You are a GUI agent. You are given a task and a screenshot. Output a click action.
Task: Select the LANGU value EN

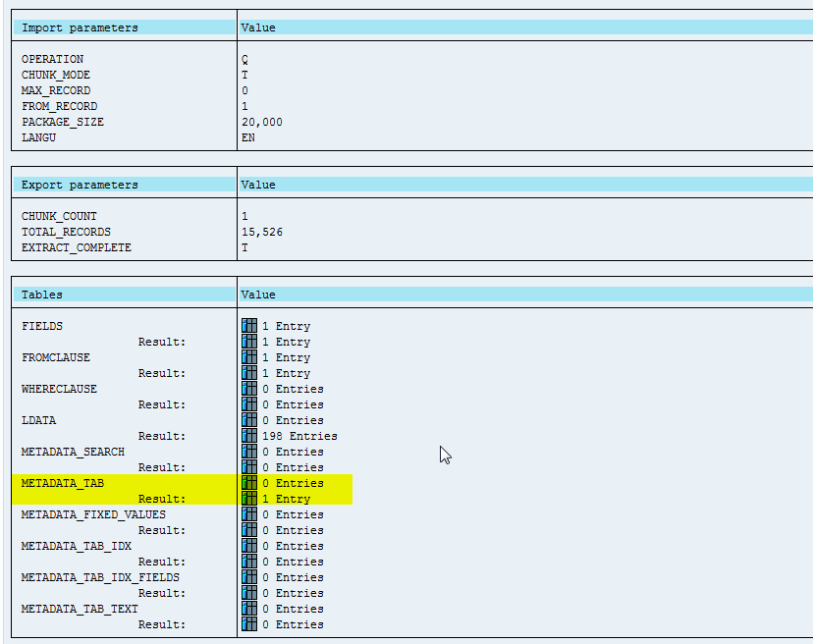[x=247, y=137]
